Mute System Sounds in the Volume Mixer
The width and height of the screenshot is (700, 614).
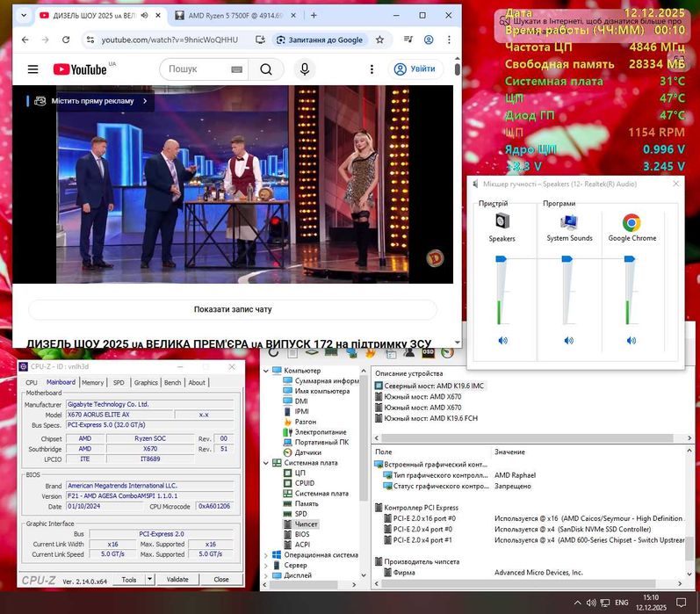click(569, 341)
